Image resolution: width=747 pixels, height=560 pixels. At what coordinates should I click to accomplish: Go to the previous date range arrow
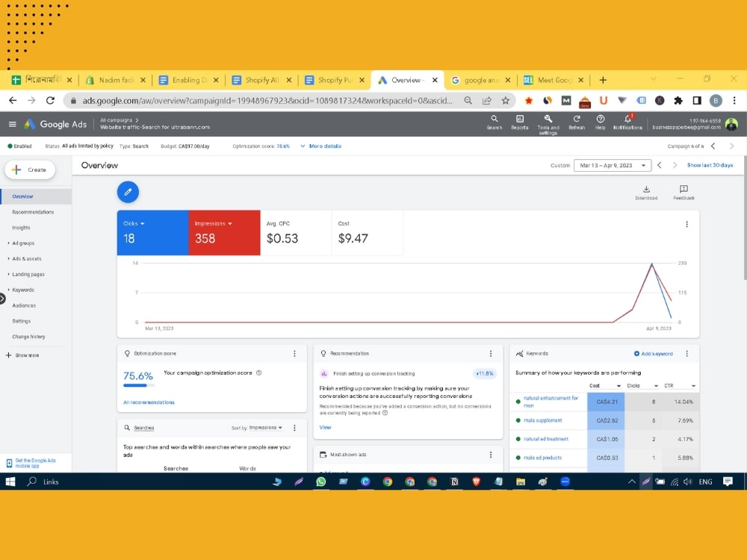pos(660,165)
